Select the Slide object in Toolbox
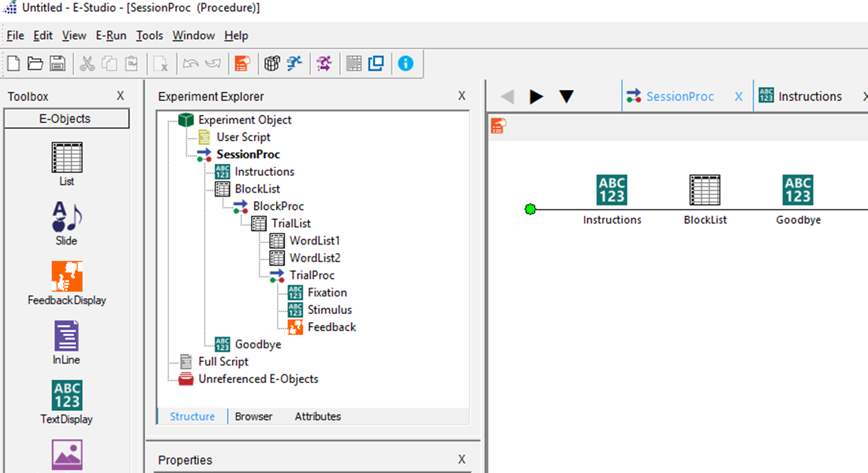 pos(66,222)
